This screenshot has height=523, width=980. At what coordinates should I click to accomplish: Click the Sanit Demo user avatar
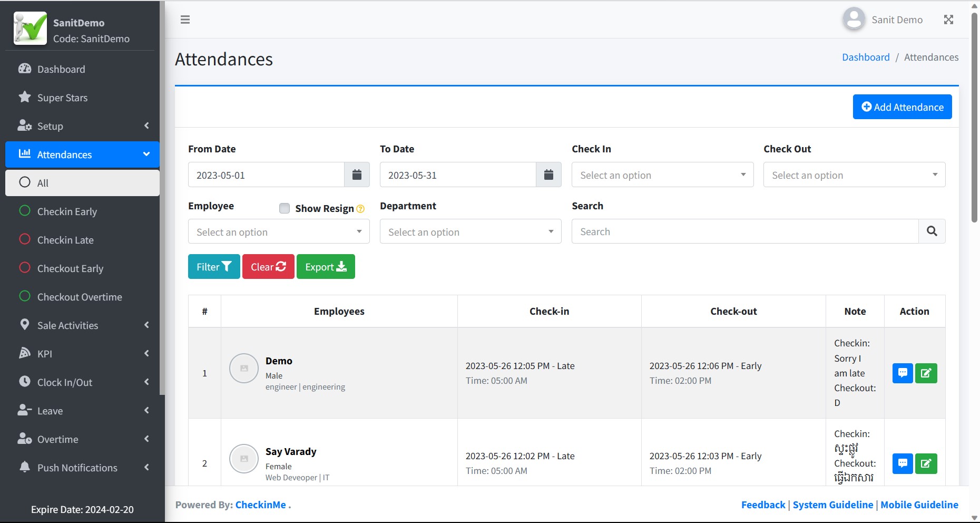854,20
